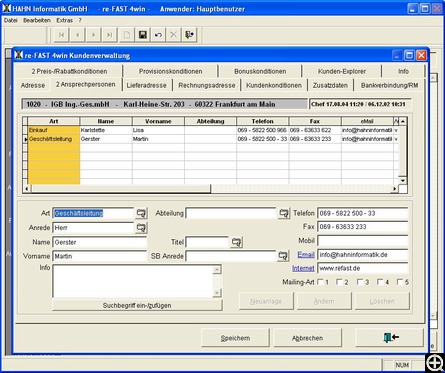Screen dimensions: 445x373
Task: Click into the Mobil input field
Action: 363,241
